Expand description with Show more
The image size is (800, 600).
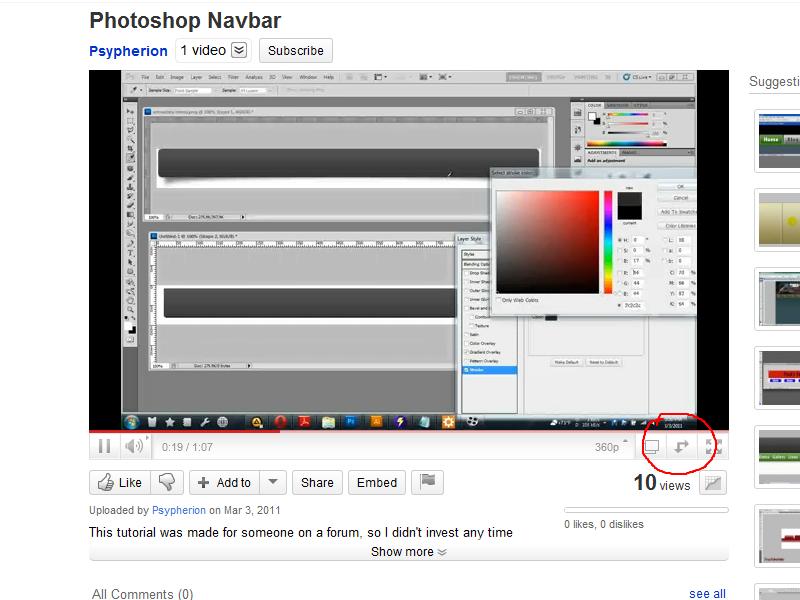click(406, 551)
